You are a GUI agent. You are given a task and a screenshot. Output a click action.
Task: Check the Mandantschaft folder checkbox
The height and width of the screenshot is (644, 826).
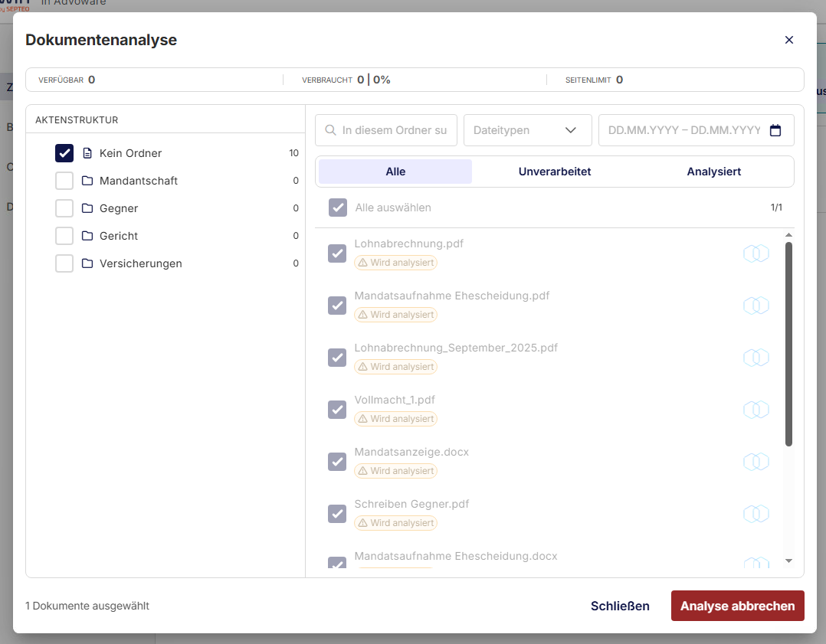pyautogui.click(x=64, y=181)
